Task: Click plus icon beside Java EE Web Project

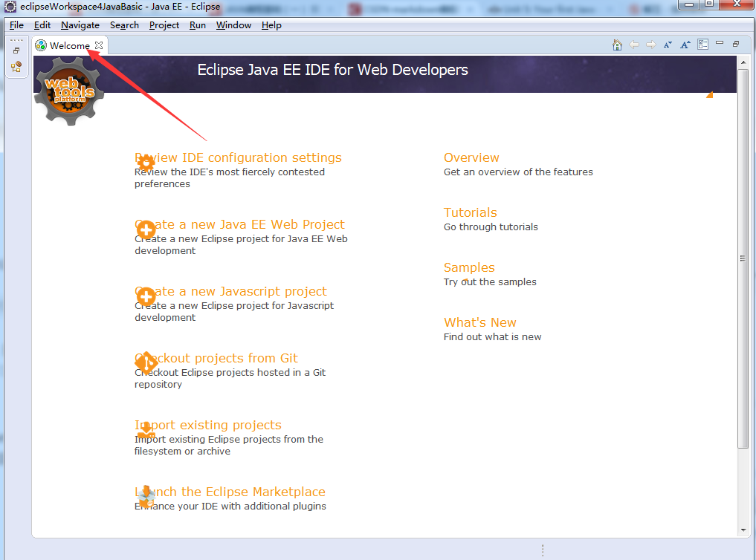Action: pos(146,229)
